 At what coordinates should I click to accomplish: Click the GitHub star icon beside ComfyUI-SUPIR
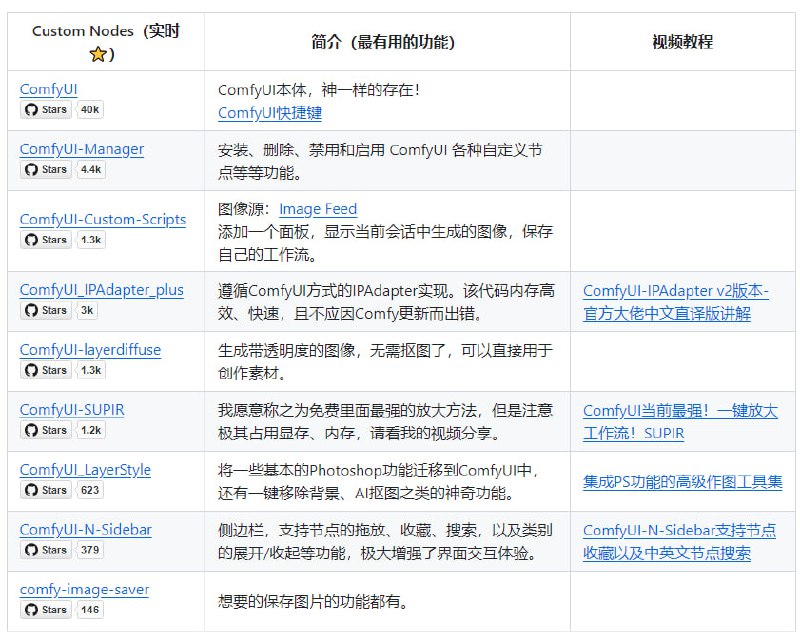30,430
